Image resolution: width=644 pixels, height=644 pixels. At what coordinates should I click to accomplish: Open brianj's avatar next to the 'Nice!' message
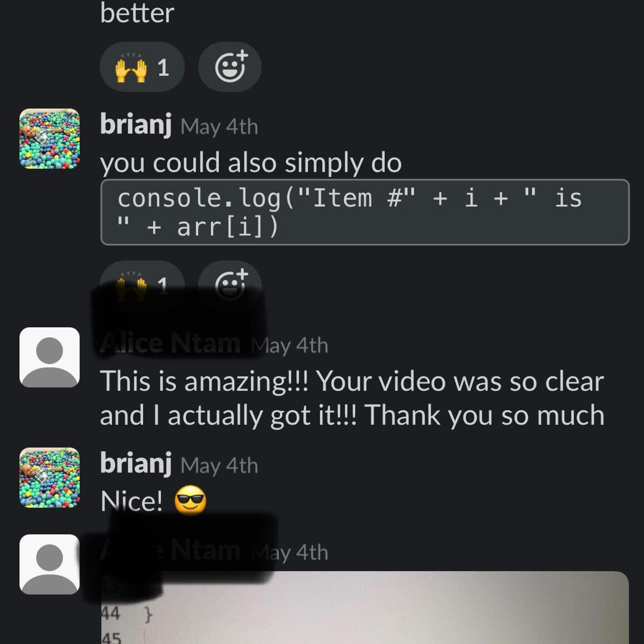pos(50,477)
